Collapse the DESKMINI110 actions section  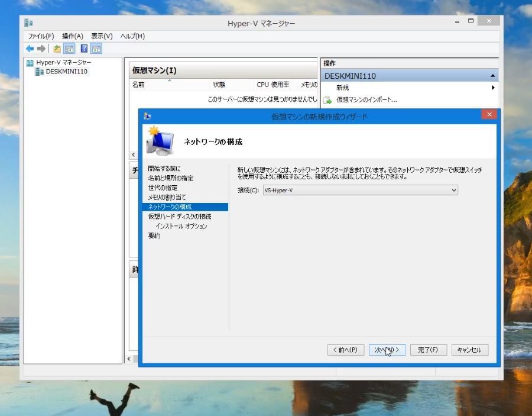492,76
